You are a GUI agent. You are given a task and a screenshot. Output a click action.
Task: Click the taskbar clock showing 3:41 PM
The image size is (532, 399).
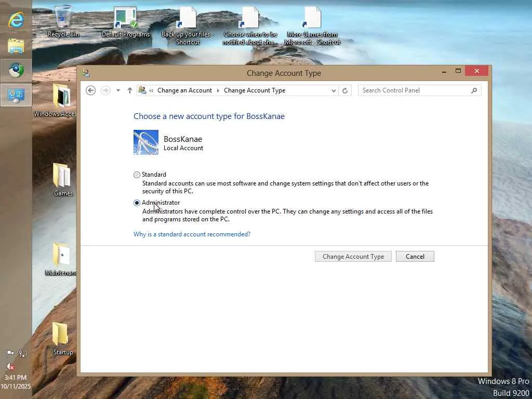pos(16,377)
